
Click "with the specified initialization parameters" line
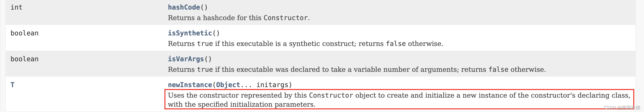241,105
